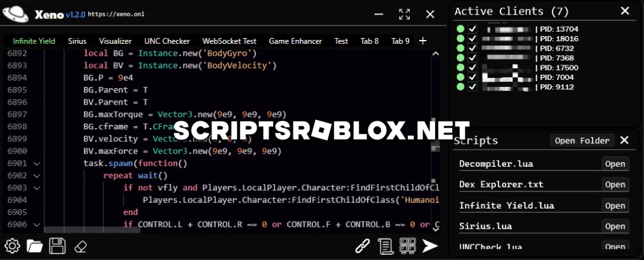Open the settings gear icon

pyautogui.click(x=12, y=246)
